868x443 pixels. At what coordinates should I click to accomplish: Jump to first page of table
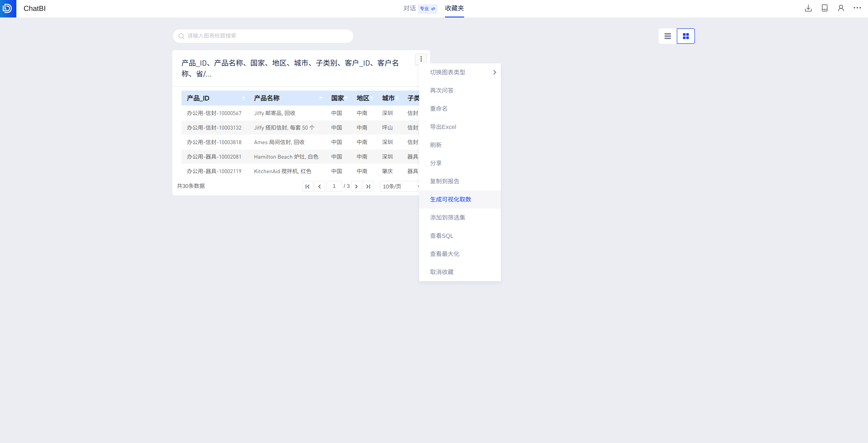307,187
